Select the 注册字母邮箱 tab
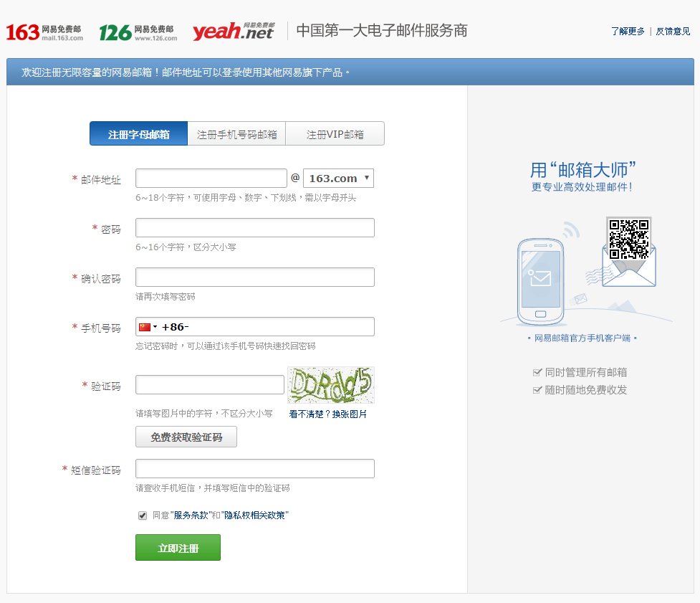This screenshot has width=700, height=603. pyautogui.click(x=138, y=134)
